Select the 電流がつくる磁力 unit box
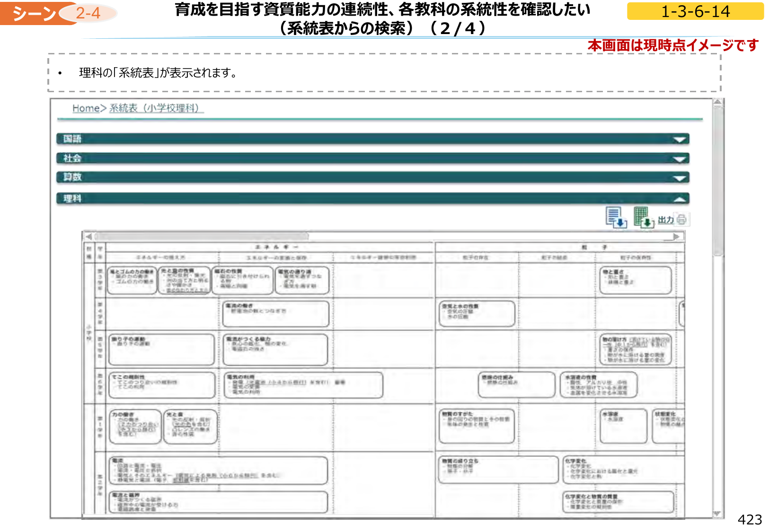The height and width of the screenshot is (532, 769). point(275,349)
